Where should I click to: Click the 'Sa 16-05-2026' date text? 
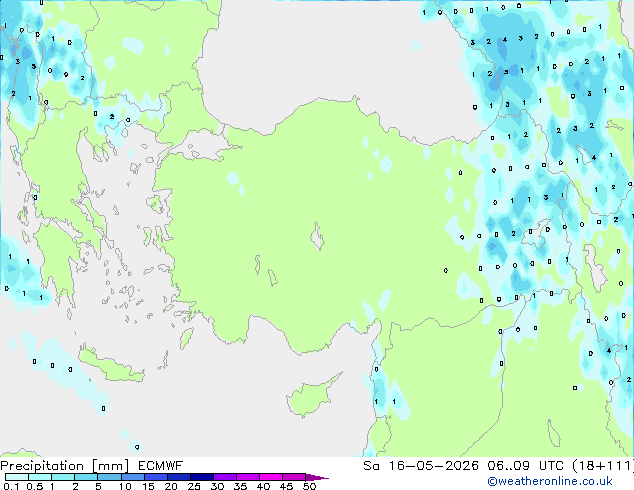coord(421,466)
